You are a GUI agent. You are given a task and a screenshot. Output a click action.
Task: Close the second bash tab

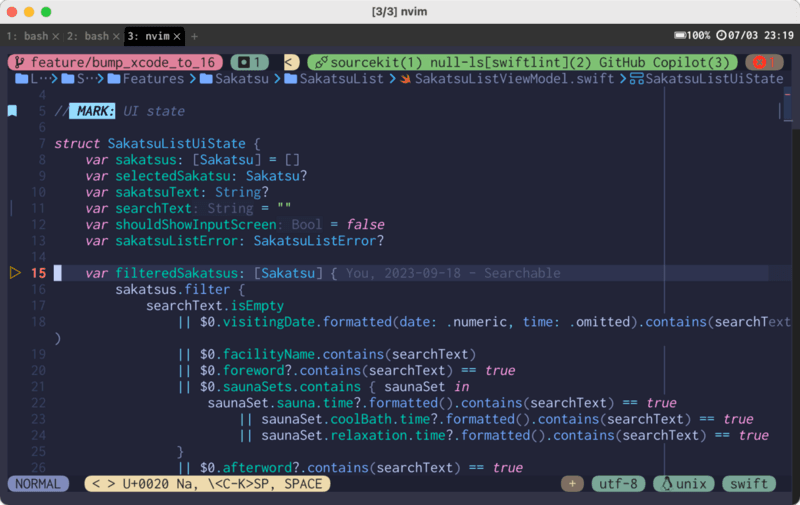(x=116, y=36)
